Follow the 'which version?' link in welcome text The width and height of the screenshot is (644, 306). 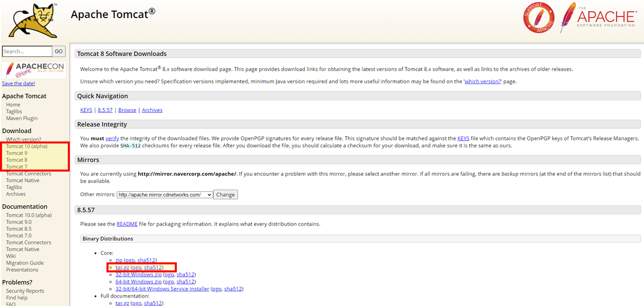(483, 81)
